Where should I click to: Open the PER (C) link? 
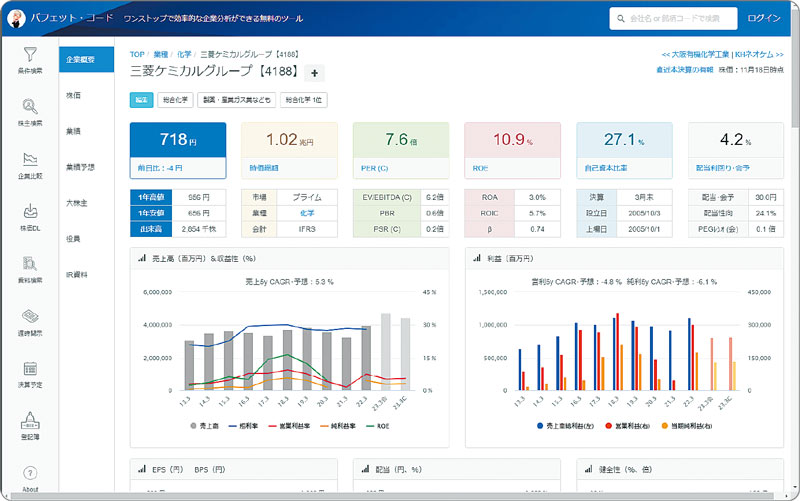[x=374, y=168]
